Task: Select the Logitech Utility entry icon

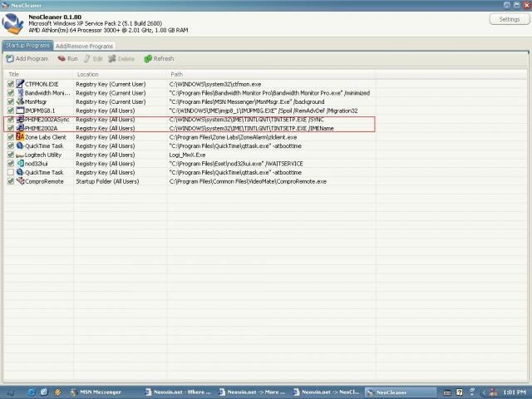Action: point(20,155)
